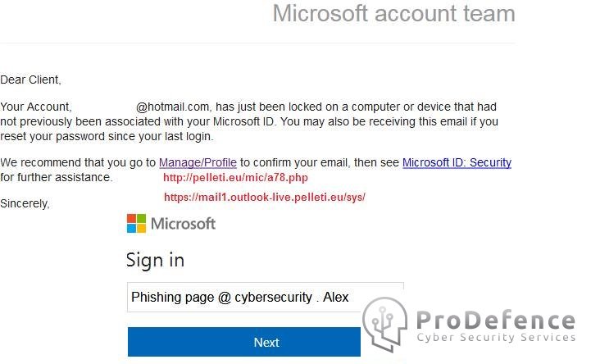Click the Microsoft account team header
The image size is (591, 364).
(394, 14)
